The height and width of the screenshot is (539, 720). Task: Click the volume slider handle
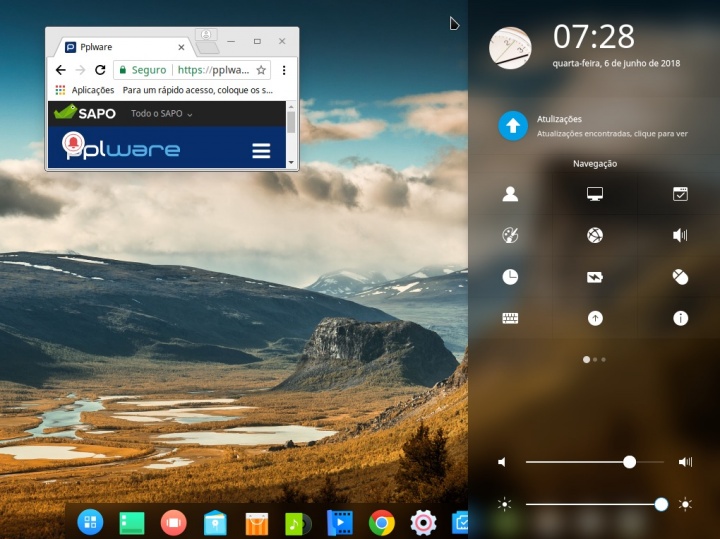pos(629,462)
